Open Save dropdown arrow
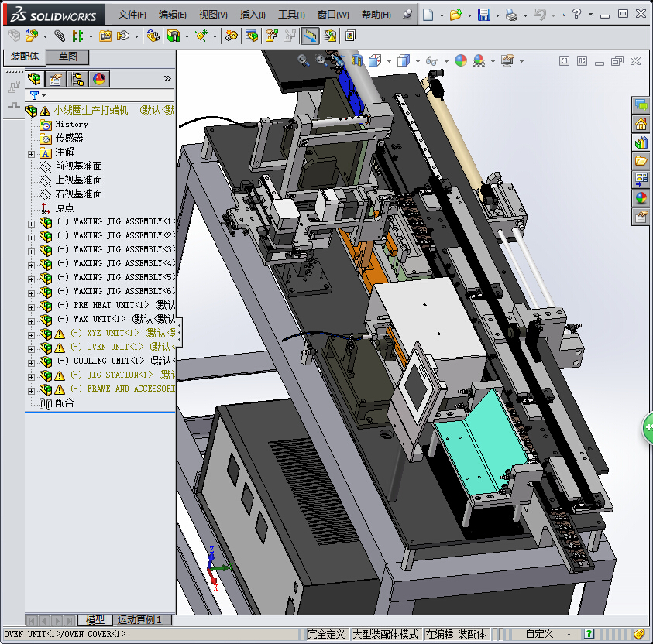This screenshot has width=653, height=644. 497,15
